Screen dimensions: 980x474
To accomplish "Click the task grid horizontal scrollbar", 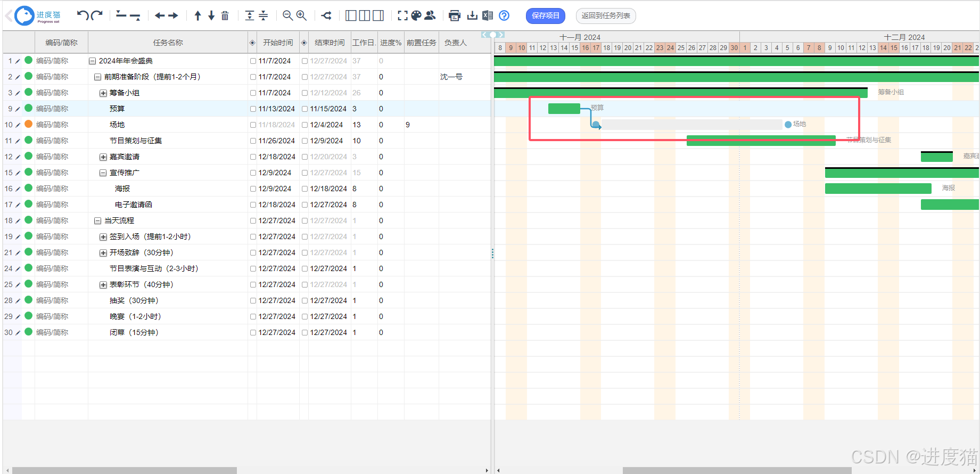I will [125, 470].
